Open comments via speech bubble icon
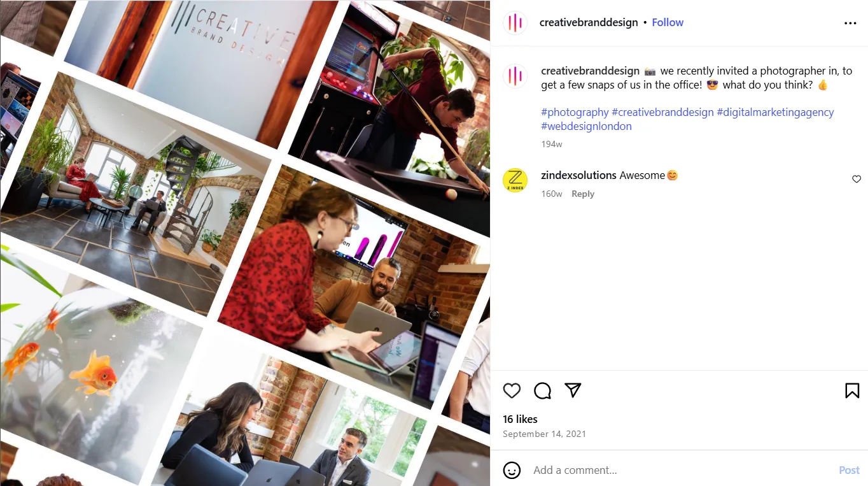The image size is (868, 486). [x=542, y=390]
